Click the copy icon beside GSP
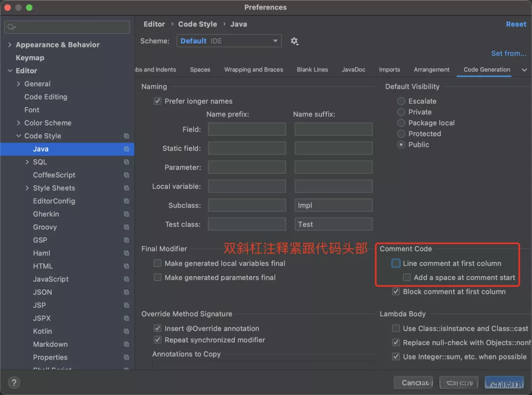Screen dimensions: 532x395 tap(127, 240)
